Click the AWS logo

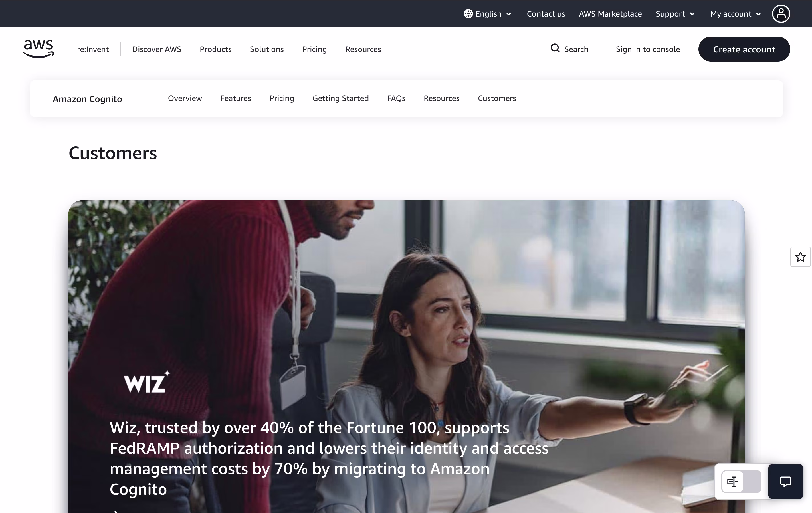point(39,49)
